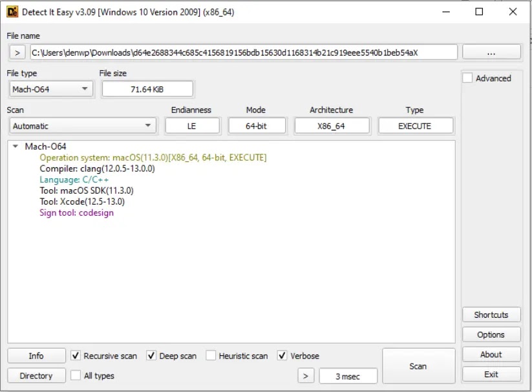Open the Scan mode Automatic dropdown
Image resolution: width=532 pixels, height=392 pixels.
pyautogui.click(x=83, y=126)
